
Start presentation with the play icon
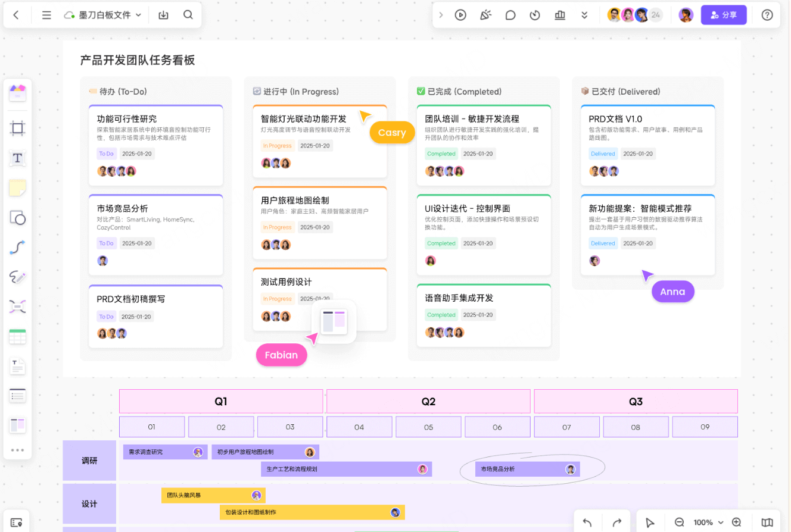point(460,15)
